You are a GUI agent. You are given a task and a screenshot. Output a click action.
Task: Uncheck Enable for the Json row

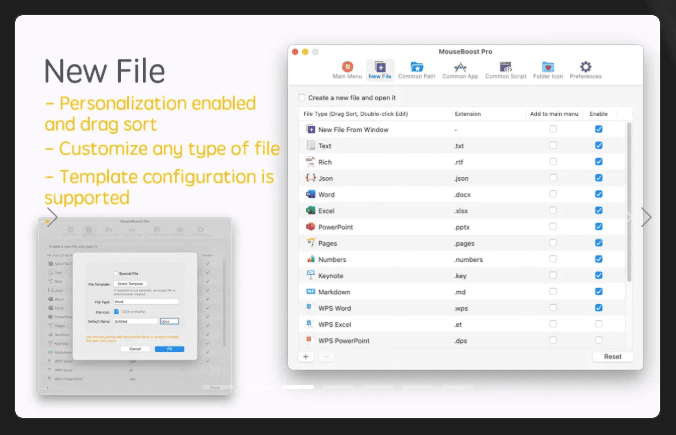(x=598, y=178)
